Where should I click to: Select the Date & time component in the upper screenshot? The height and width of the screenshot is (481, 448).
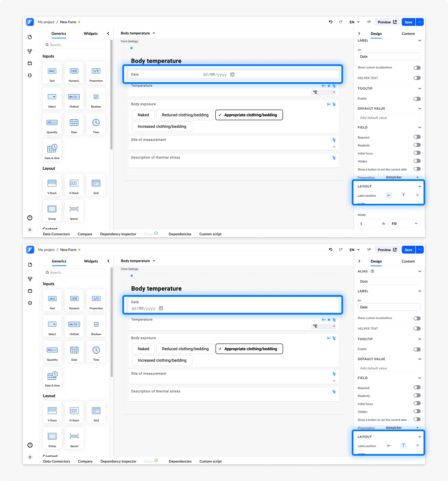coord(52,150)
